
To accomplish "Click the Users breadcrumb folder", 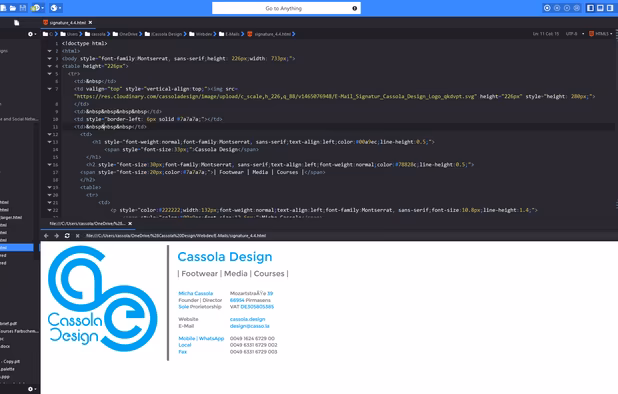I will pyautogui.click(x=69, y=34).
